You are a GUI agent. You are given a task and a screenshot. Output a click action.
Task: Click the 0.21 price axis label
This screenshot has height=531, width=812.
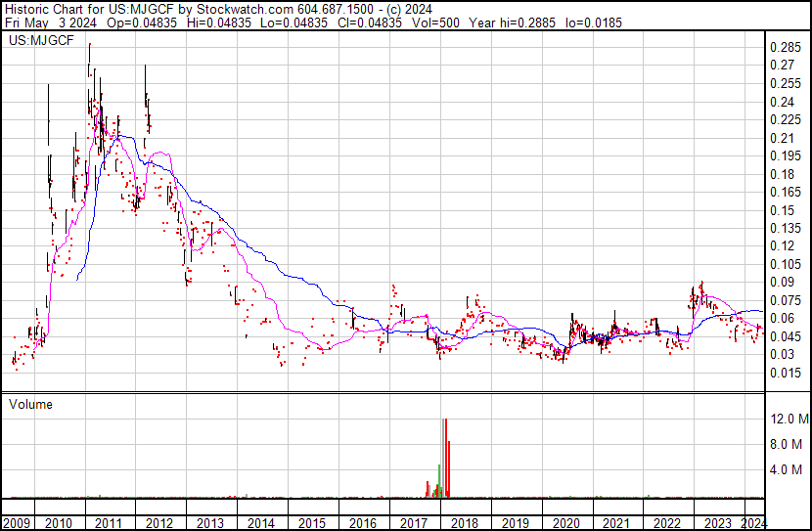782,138
